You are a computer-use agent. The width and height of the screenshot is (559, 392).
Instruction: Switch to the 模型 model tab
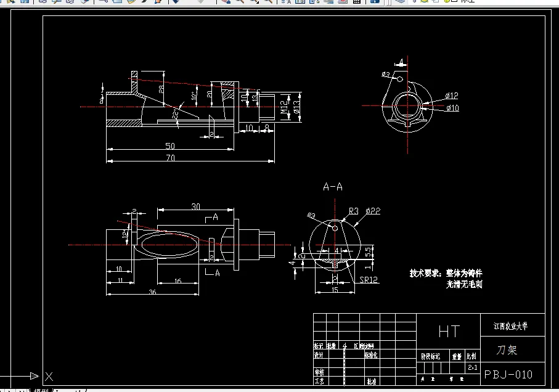coord(41,390)
